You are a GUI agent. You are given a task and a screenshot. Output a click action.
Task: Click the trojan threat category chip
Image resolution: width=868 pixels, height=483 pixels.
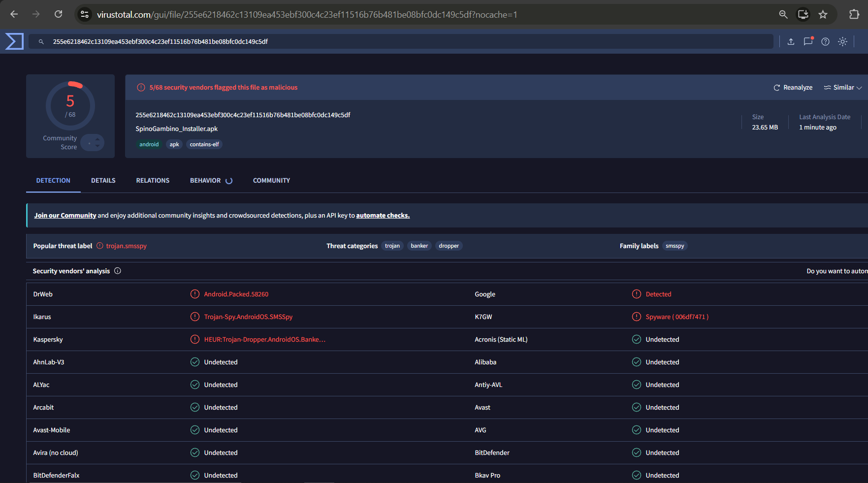(x=392, y=246)
